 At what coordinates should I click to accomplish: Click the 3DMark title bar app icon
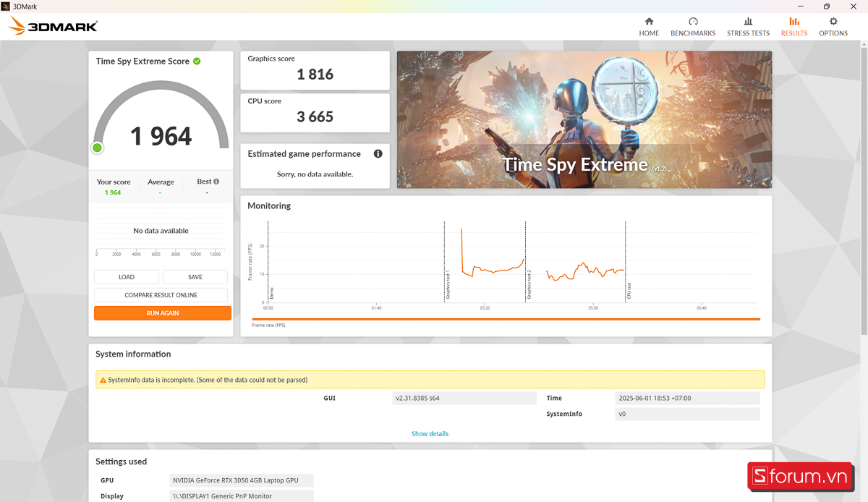pyautogui.click(x=6, y=6)
